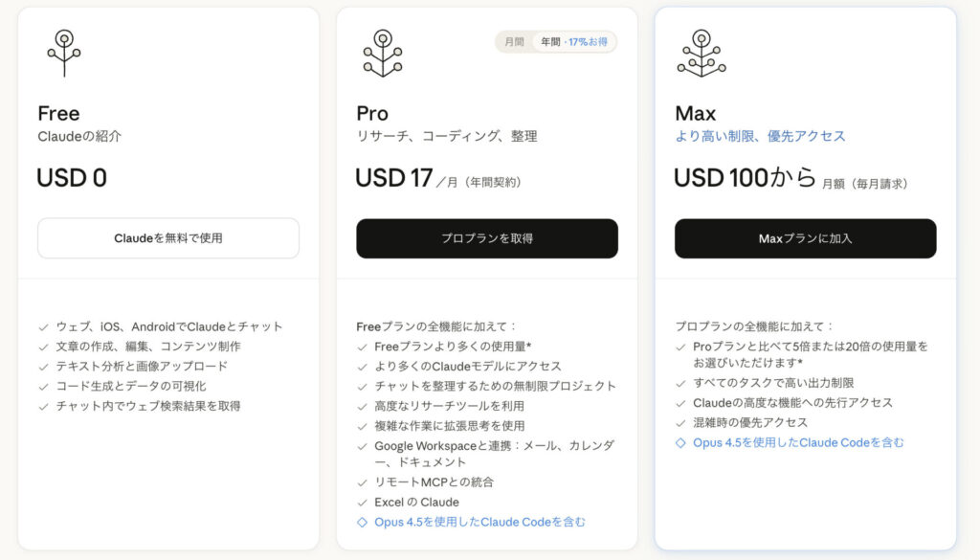Click the Free plan sprout icon

(x=63, y=53)
